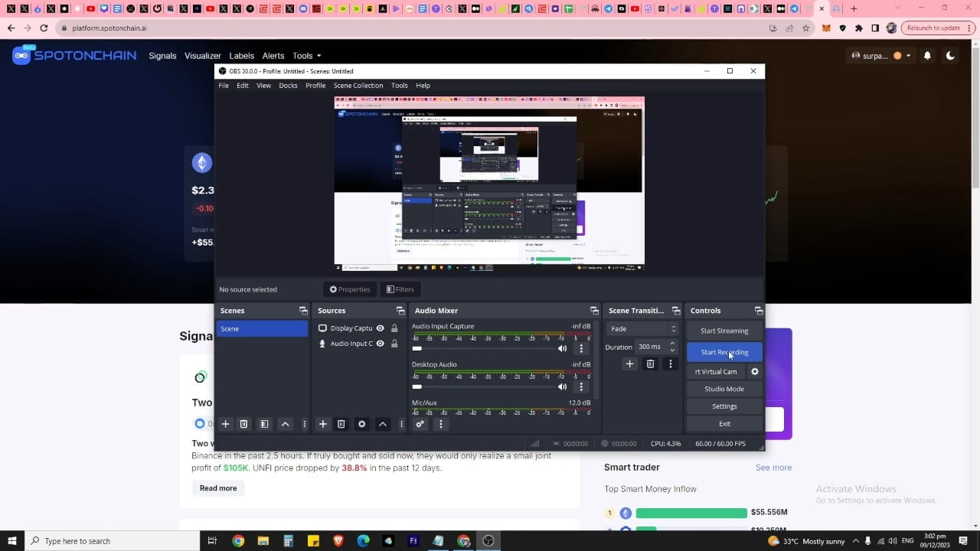Toggle Studio Mode in Controls

[724, 389]
